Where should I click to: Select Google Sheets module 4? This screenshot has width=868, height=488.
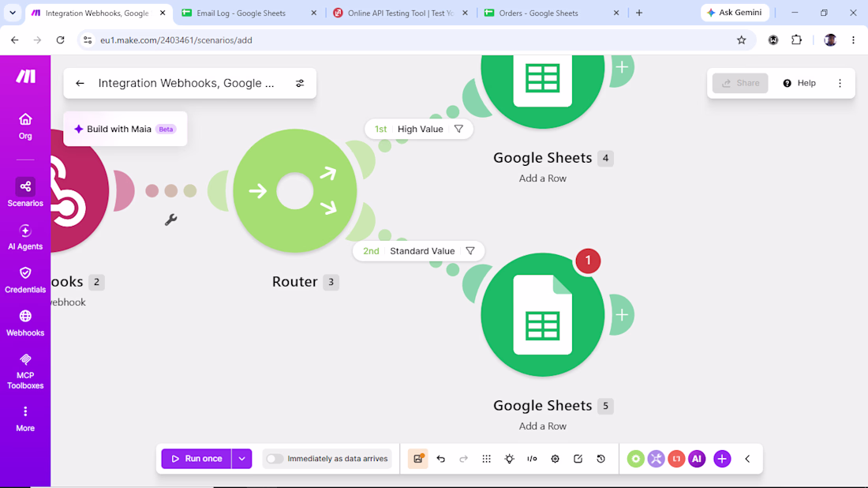[x=543, y=92]
